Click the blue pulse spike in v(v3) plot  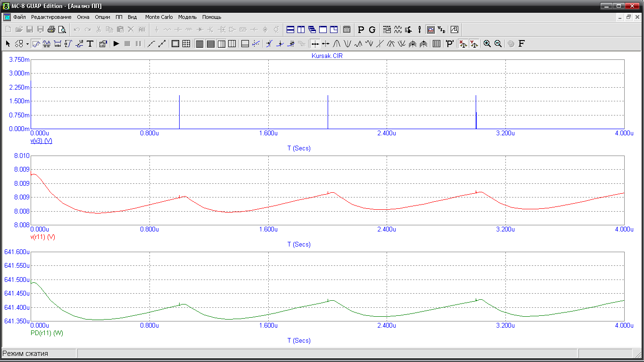[179, 112]
